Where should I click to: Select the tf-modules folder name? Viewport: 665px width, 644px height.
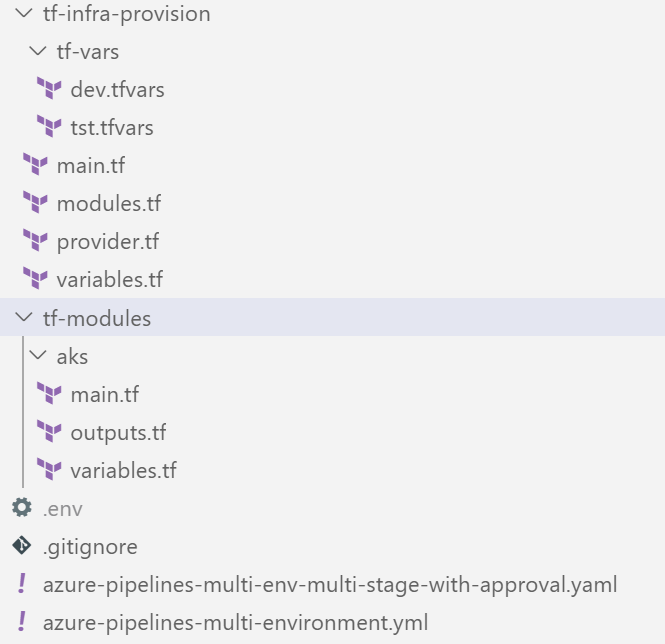(x=97, y=318)
